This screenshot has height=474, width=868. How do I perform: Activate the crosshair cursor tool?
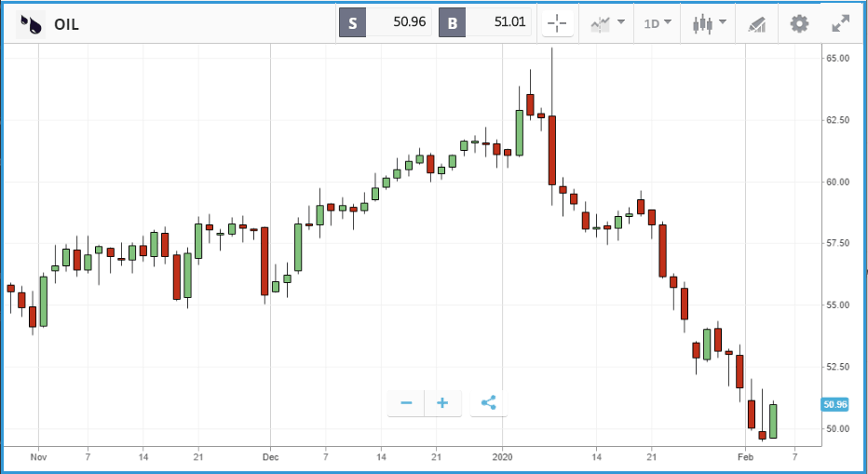(x=557, y=23)
